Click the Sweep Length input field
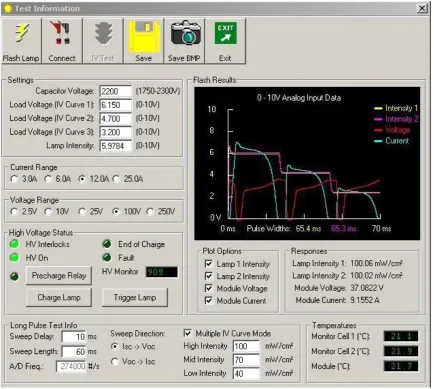Viewport: 434px width, 389px height. [x=74, y=352]
